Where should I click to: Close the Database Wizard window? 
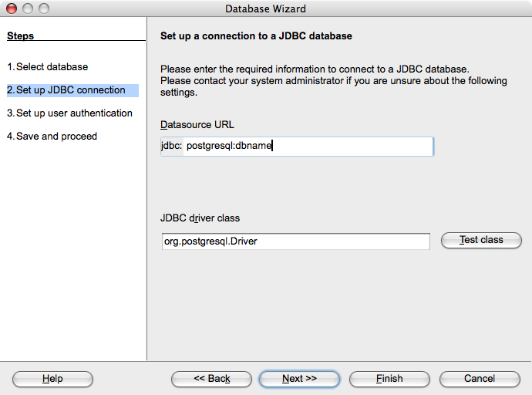pyautogui.click(x=12, y=9)
